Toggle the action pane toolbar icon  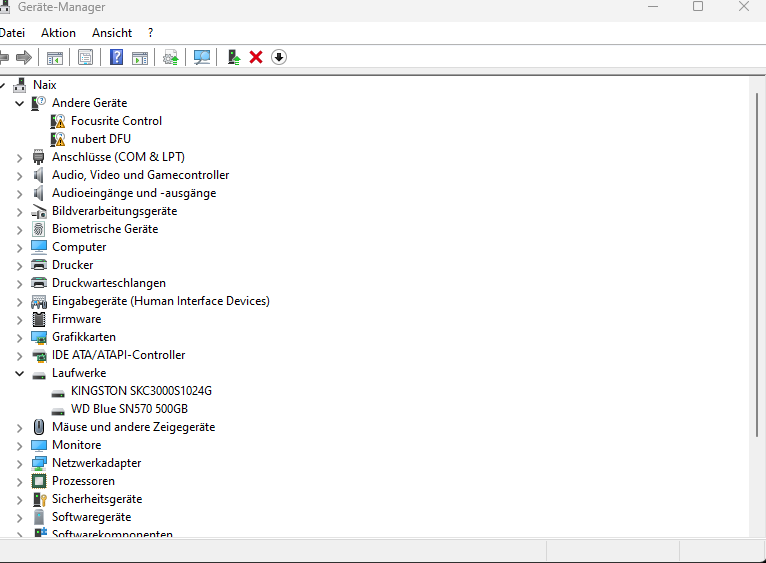140,58
